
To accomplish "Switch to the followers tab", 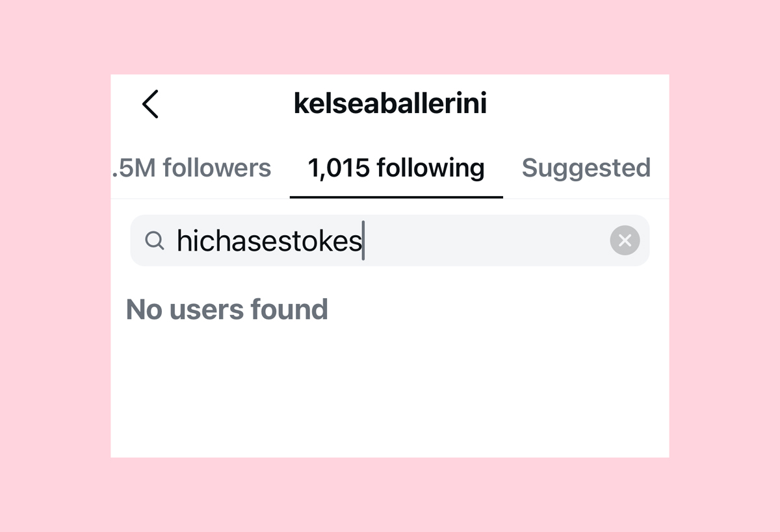I will [192, 168].
